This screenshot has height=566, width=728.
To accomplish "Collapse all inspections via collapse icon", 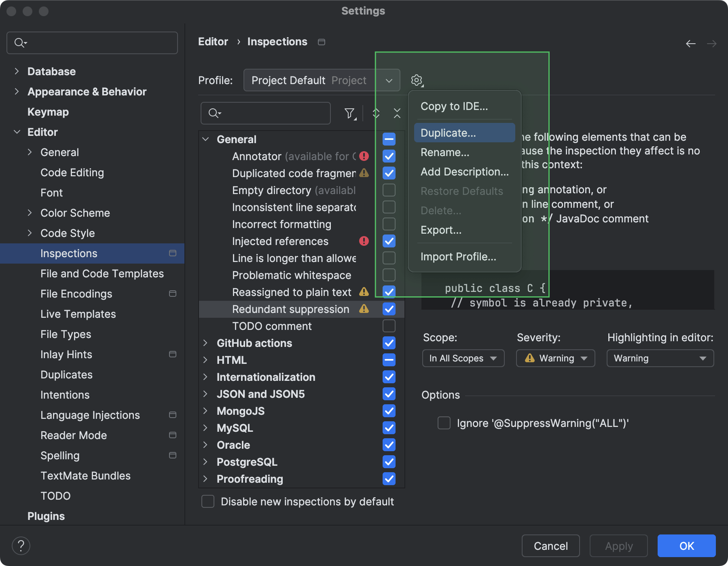I will (398, 113).
